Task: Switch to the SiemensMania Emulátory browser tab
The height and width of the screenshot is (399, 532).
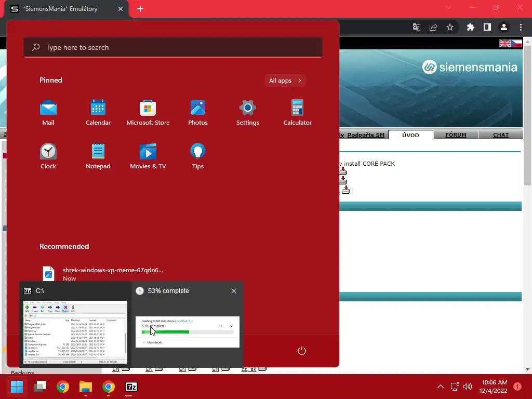Action: point(60,9)
